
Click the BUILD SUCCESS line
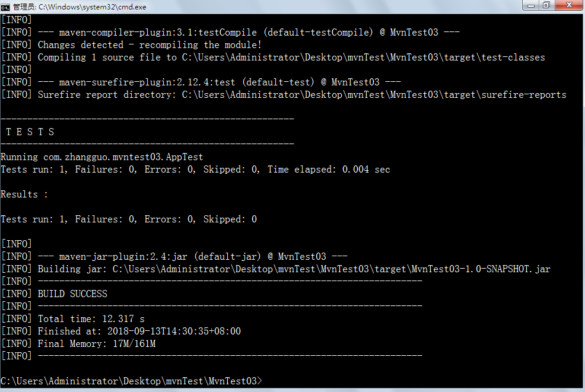click(72, 294)
